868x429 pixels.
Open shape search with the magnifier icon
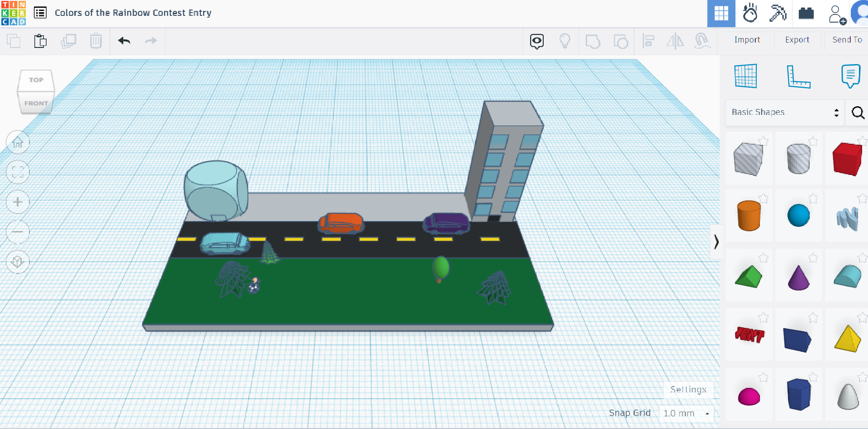pos(857,113)
